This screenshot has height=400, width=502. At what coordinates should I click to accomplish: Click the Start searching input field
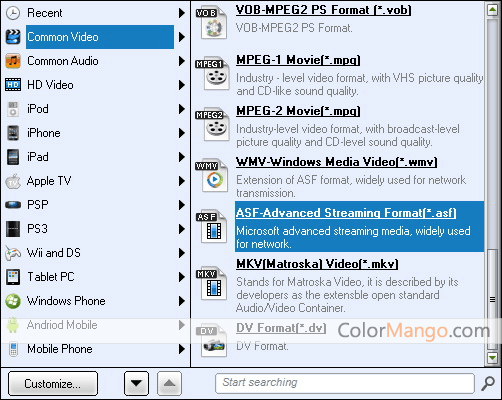click(345, 383)
